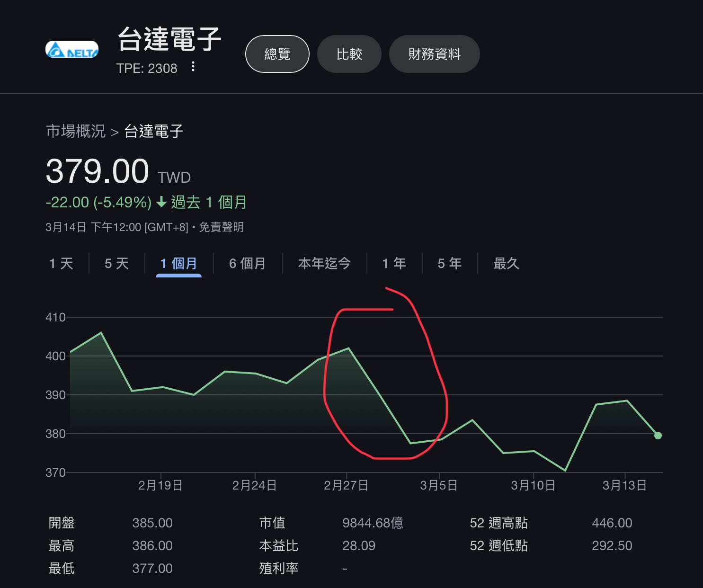Viewport: 703px width, 588px height.
Task: Click the 3月13日 axis date label
Action: coord(624,485)
